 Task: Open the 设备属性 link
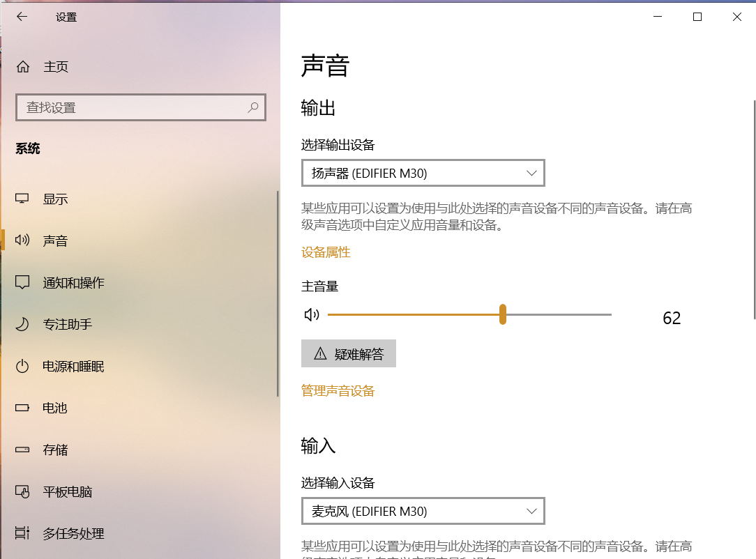tap(326, 252)
